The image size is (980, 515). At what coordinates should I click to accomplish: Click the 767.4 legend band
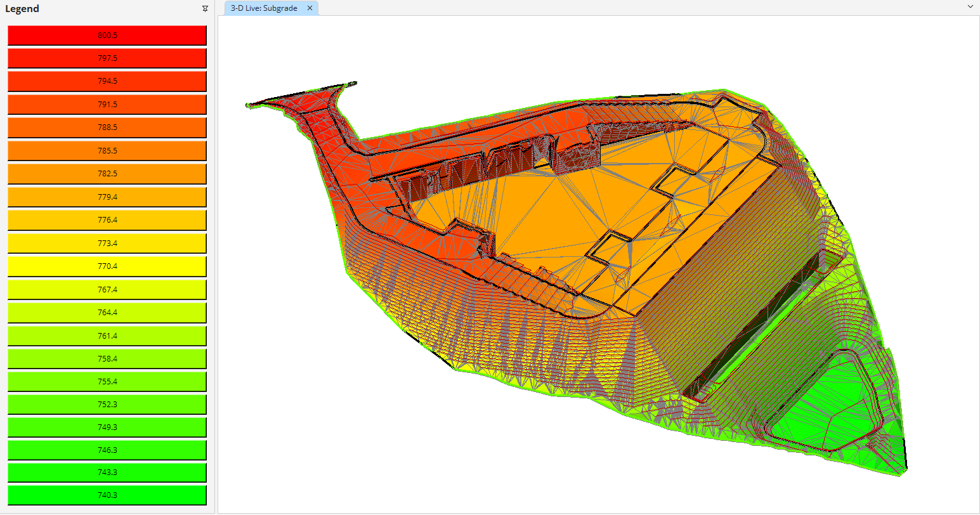click(107, 289)
